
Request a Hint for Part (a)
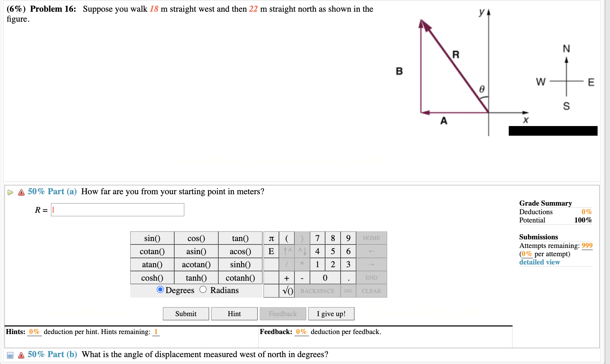coord(234,313)
